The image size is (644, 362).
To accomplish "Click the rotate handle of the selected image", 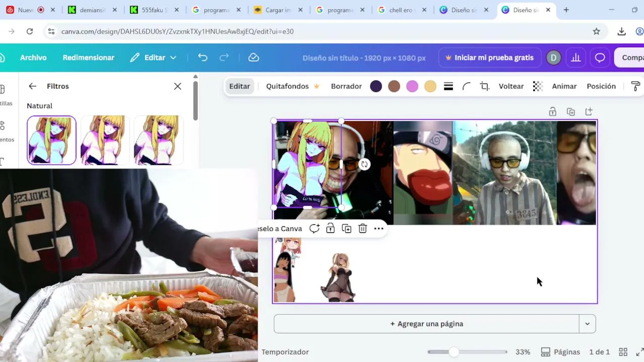I will pyautogui.click(x=364, y=164).
